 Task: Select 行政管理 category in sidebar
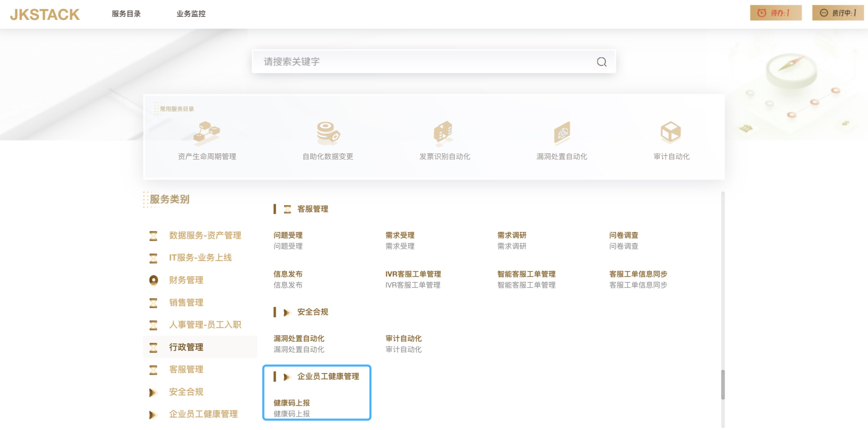click(x=186, y=347)
